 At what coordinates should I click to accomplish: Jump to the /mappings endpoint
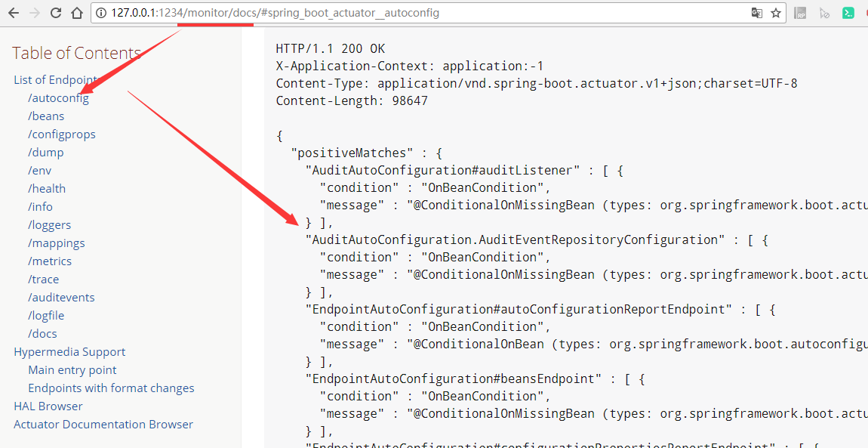tap(57, 243)
